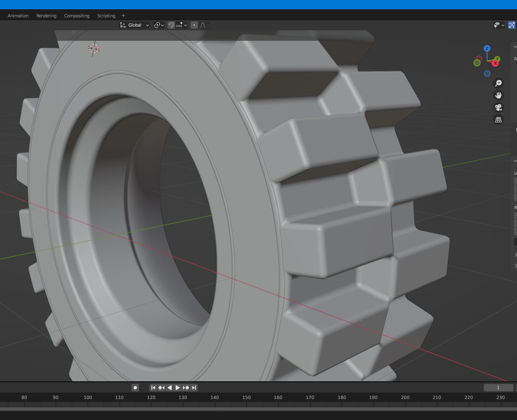Open the Global transform orientation dropdown
Viewport: 517px width, 420px height.
(135, 25)
